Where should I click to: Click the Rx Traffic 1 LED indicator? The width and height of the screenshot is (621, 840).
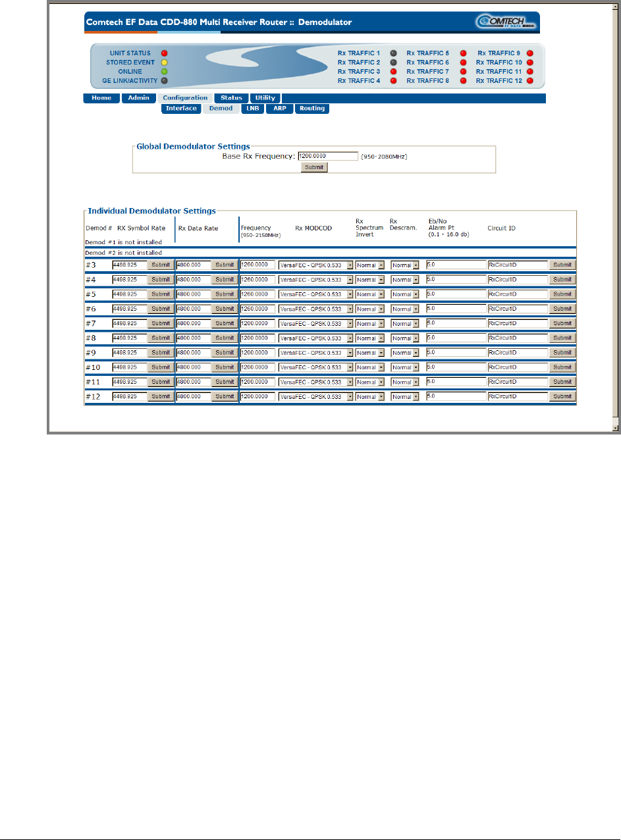(x=394, y=53)
